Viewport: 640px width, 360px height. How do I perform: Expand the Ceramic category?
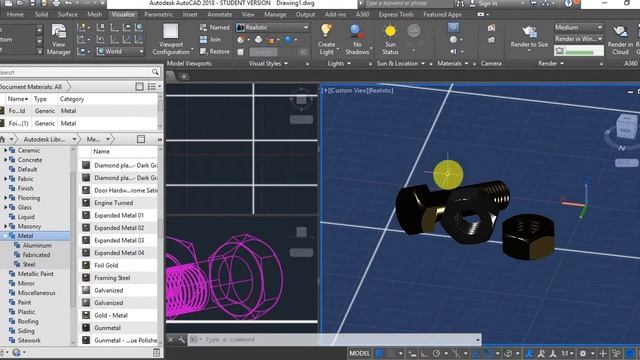(x=5, y=150)
